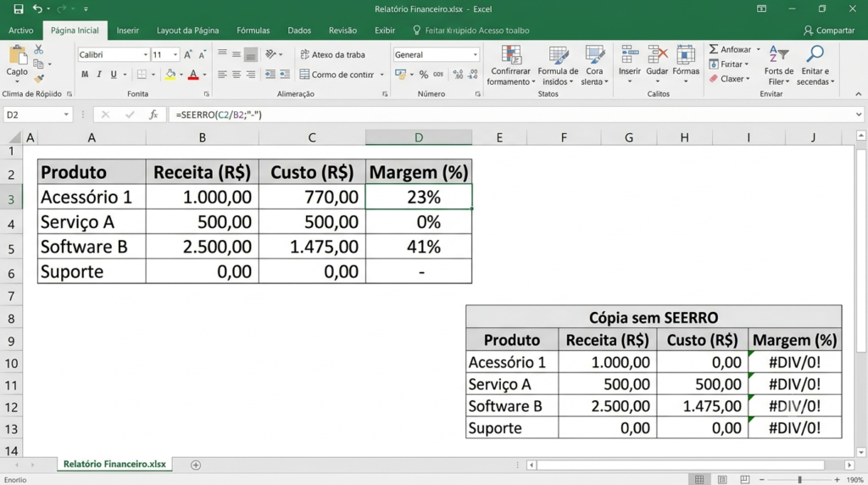Toggle Atexo da traba wrap text
The height and width of the screenshot is (485, 868).
332,54
